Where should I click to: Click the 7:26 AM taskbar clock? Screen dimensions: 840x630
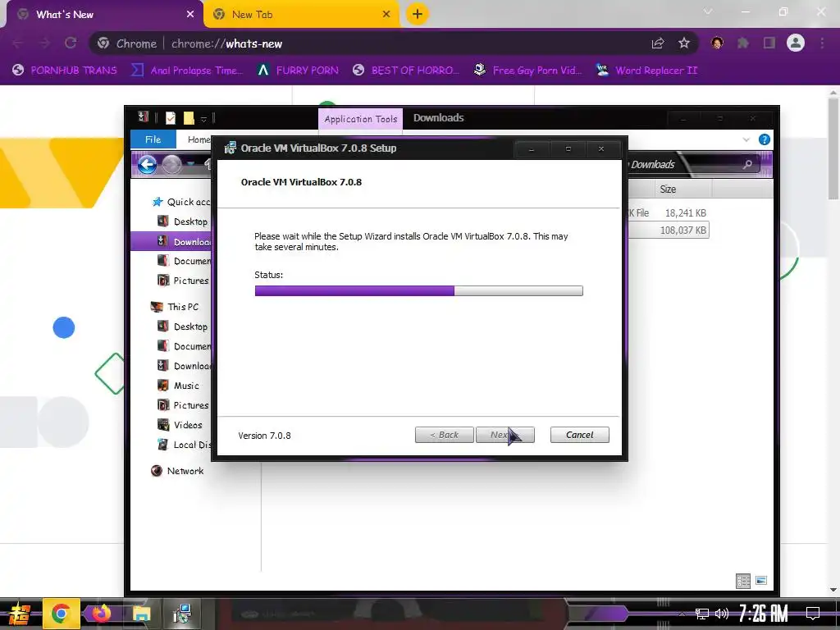click(x=764, y=614)
